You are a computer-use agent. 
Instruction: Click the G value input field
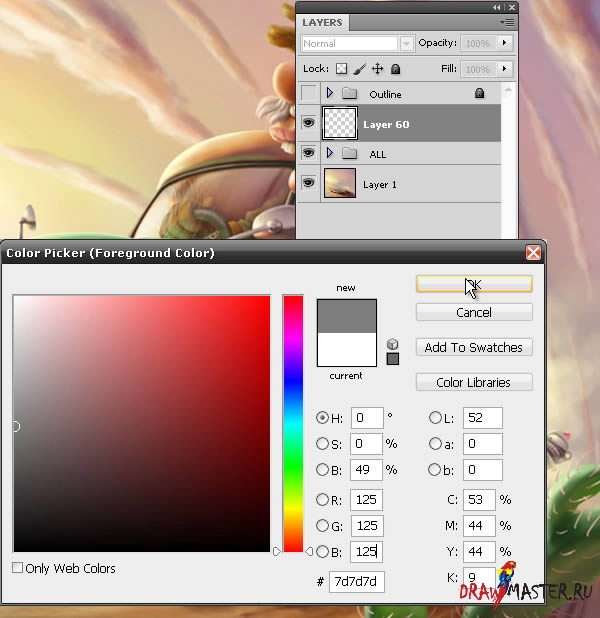click(x=367, y=525)
